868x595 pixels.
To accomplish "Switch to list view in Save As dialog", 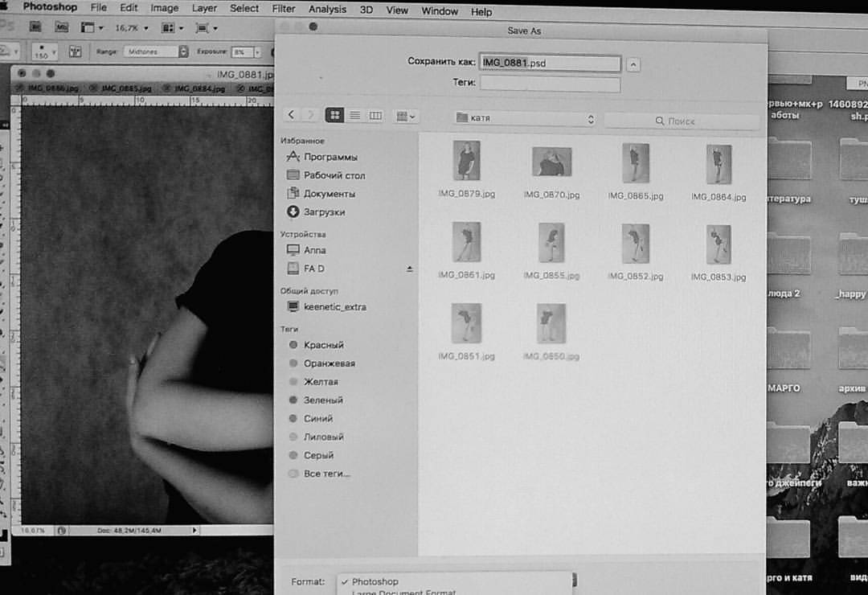I will pos(355,115).
